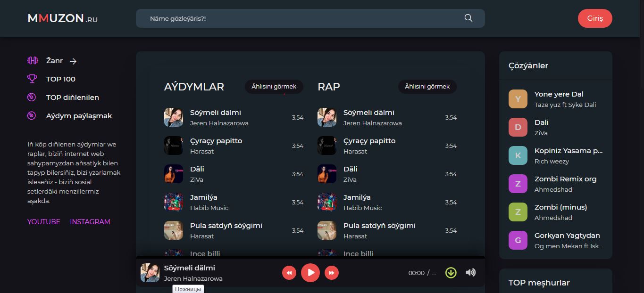Click the MMUZON.RU logo
Screen dimensions: 644x293
click(63, 19)
